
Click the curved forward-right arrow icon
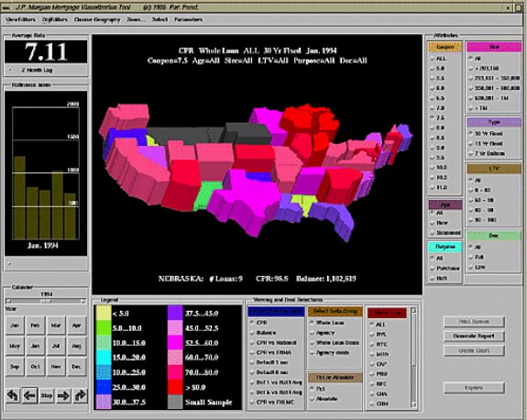point(80,395)
